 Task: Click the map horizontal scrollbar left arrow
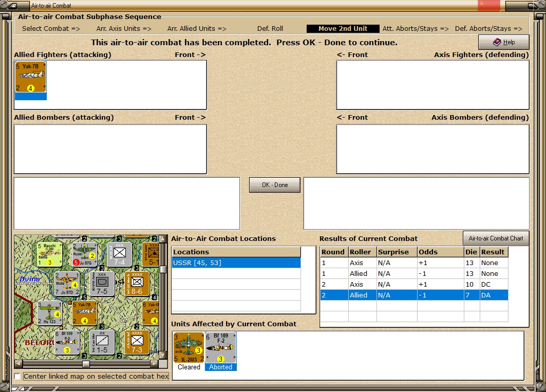[18, 364]
